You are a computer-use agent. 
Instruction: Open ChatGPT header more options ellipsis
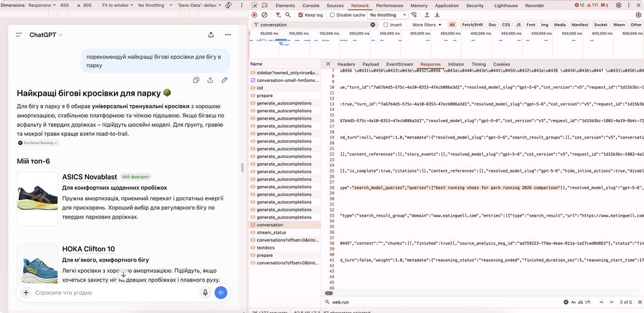(228, 35)
